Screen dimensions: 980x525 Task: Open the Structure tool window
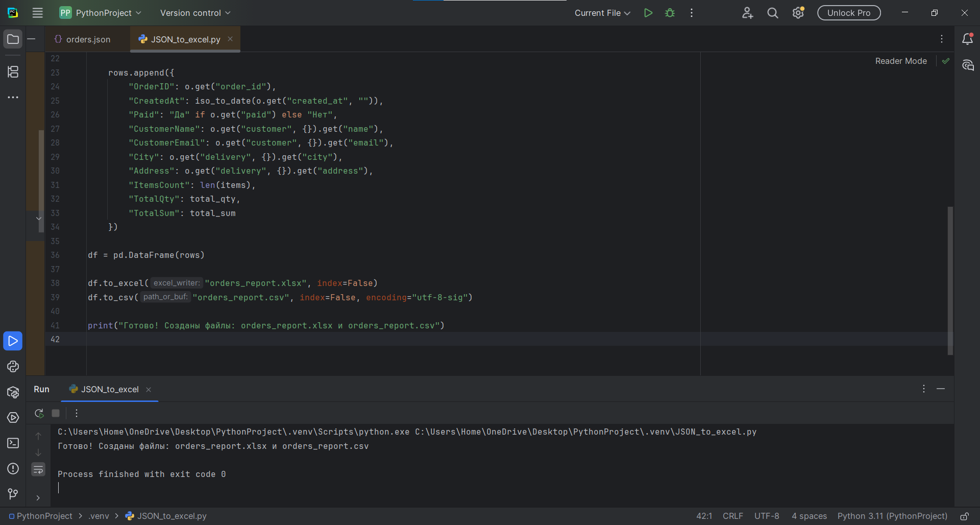pos(13,71)
